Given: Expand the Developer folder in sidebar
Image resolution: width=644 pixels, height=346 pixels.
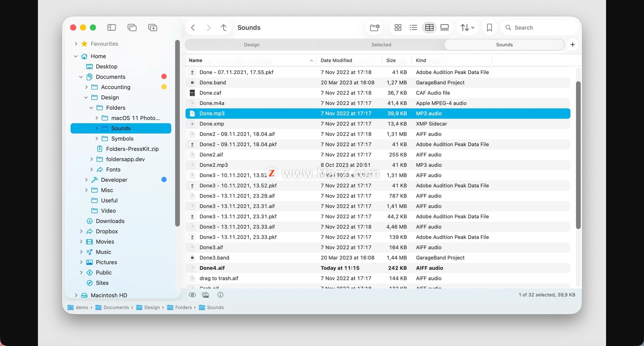Looking at the screenshot, I should 86,180.
